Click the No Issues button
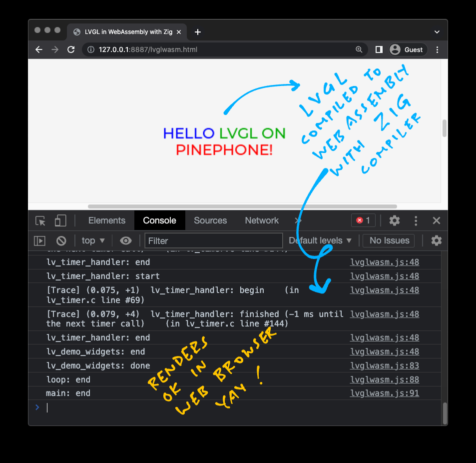Image resolution: width=476 pixels, height=463 pixels. (389, 240)
